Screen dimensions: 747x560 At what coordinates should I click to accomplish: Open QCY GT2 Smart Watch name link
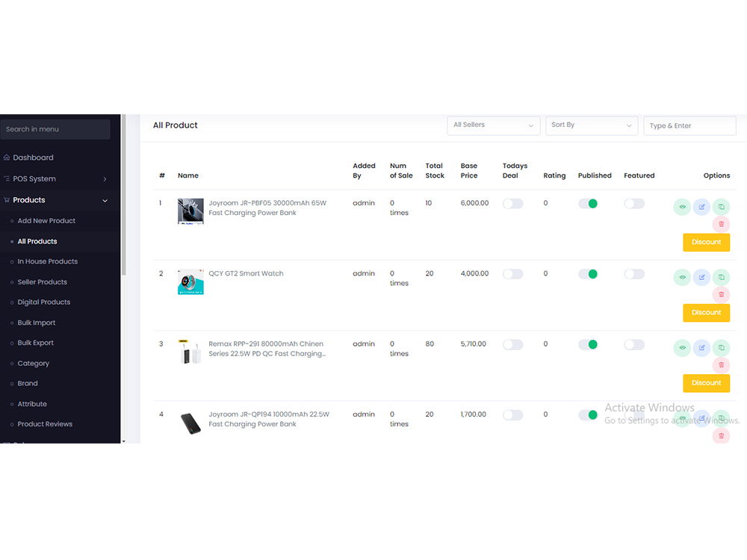pyautogui.click(x=246, y=273)
